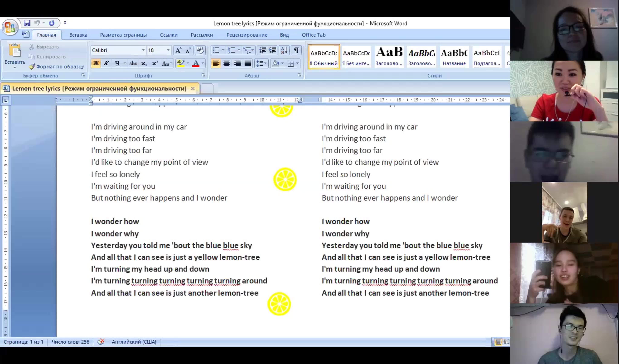619x364 pixels.
Task: Switch to Рецензирование ribbon tab
Action: (247, 35)
